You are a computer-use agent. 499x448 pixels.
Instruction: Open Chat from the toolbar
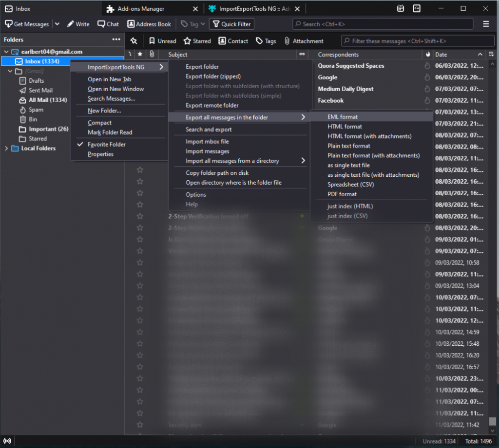pyautogui.click(x=108, y=24)
